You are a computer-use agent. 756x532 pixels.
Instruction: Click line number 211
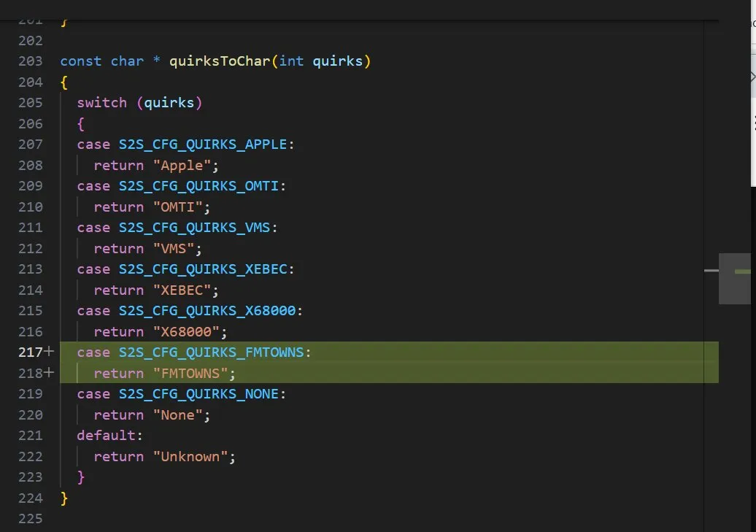coord(31,228)
